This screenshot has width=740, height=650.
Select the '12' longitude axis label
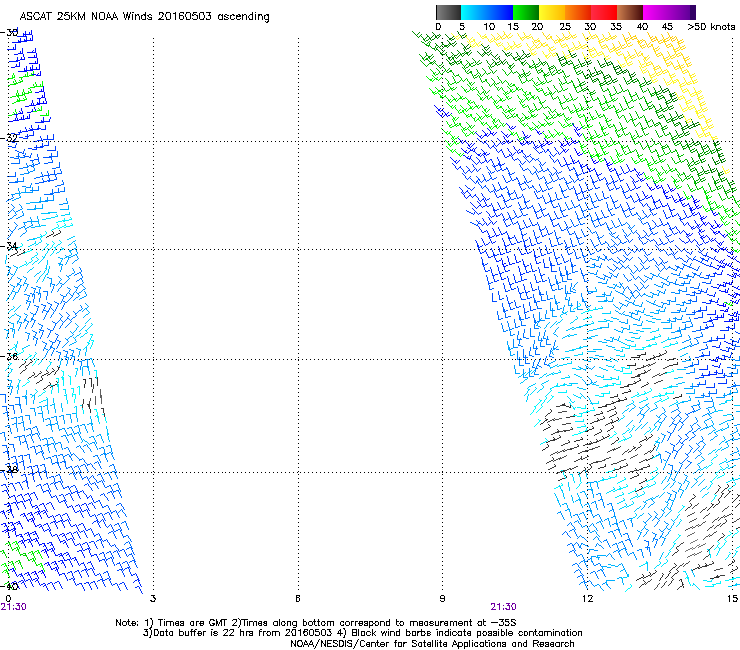tap(587, 599)
